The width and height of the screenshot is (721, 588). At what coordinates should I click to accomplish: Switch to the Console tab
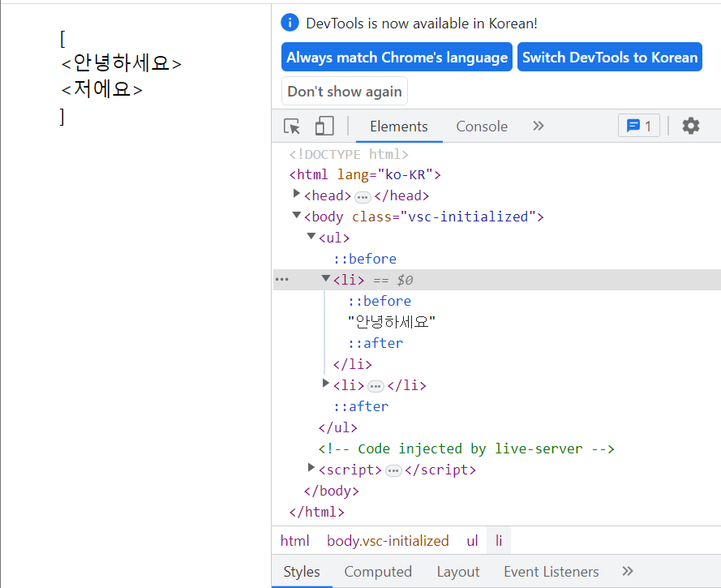point(482,127)
